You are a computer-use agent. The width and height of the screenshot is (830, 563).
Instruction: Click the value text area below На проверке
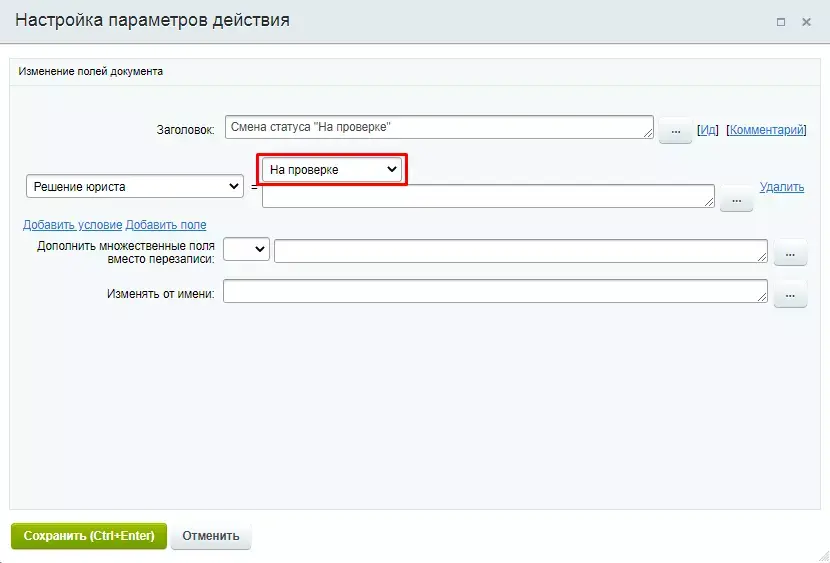click(x=488, y=196)
